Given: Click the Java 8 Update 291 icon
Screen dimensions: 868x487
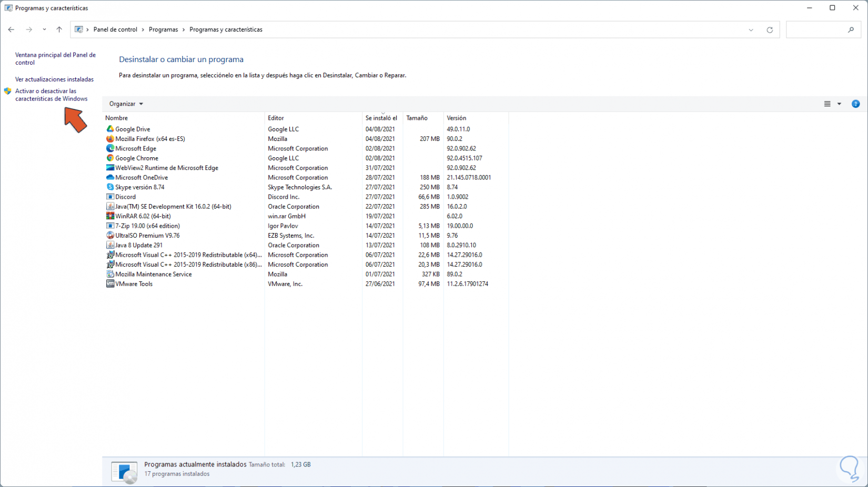Looking at the screenshot, I should 110,245.
